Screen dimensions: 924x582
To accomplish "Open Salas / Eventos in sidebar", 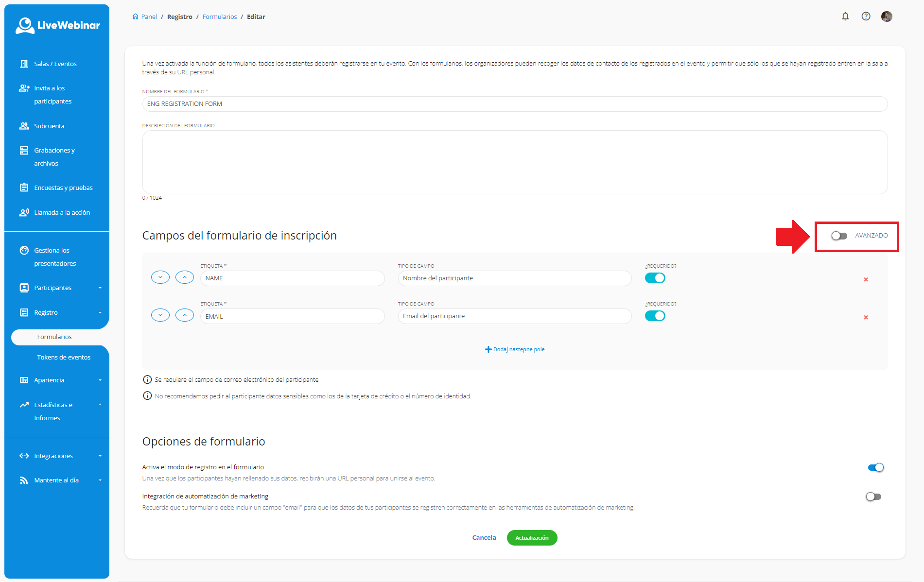I will pyautogui.click(x=55, y=64).
